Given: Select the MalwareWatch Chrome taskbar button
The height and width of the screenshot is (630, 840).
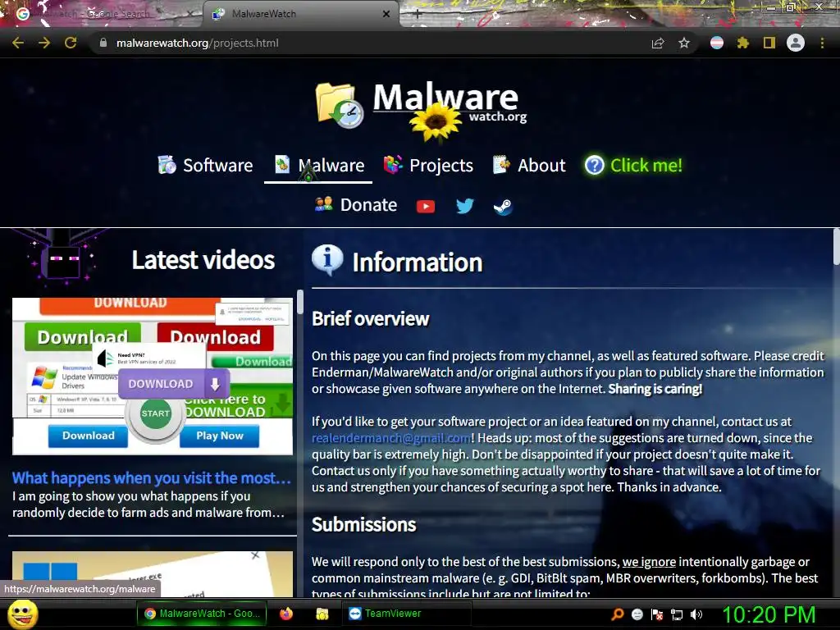Looking at the screenshot, I should pyautogui.click(x=203, y=614).
